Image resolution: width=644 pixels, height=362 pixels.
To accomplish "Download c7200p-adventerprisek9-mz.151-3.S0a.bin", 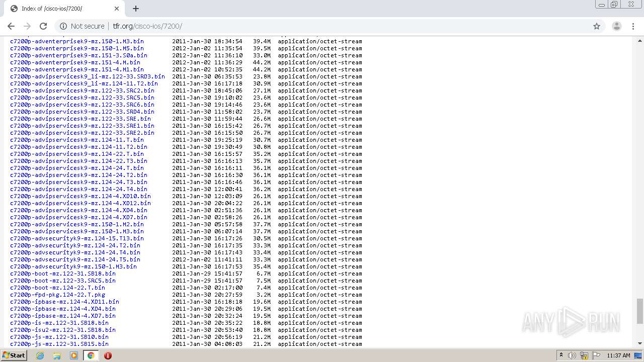I will coord(78,55).
